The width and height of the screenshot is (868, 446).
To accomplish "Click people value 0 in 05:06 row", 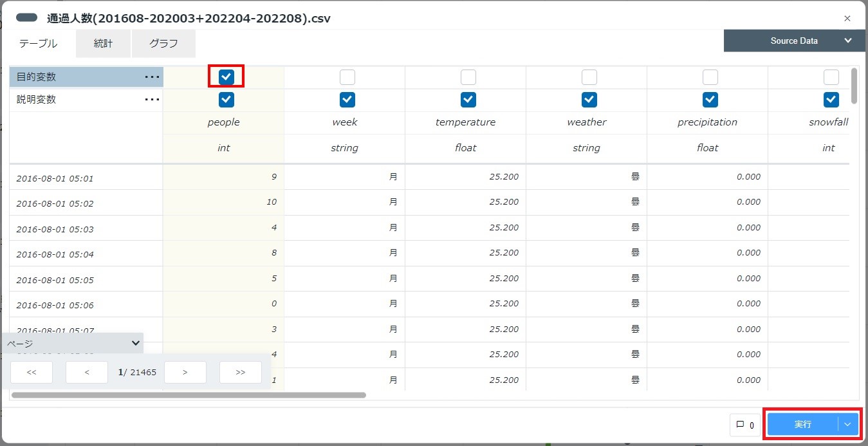I will (274, 304).
